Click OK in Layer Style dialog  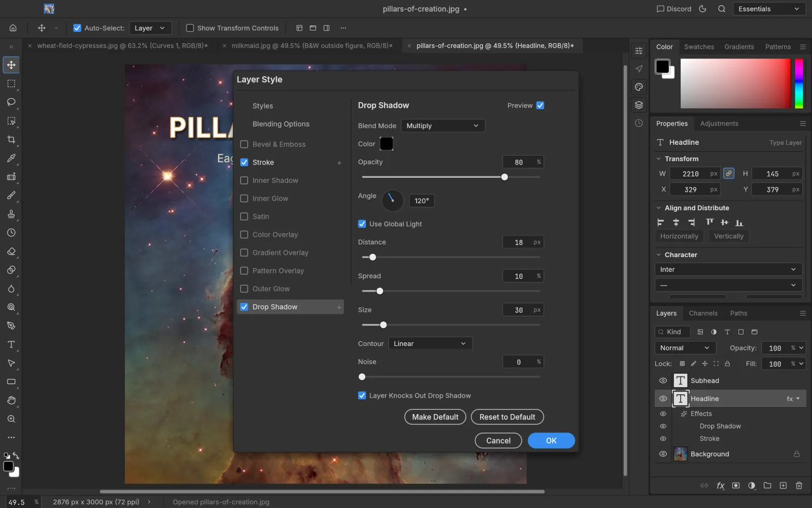tap(551, 440)
